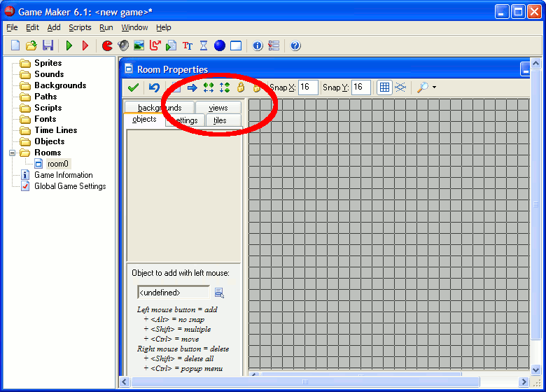Open object selection menu beside undefined field
Screen dimensions: 546x392
click(219, 293)
